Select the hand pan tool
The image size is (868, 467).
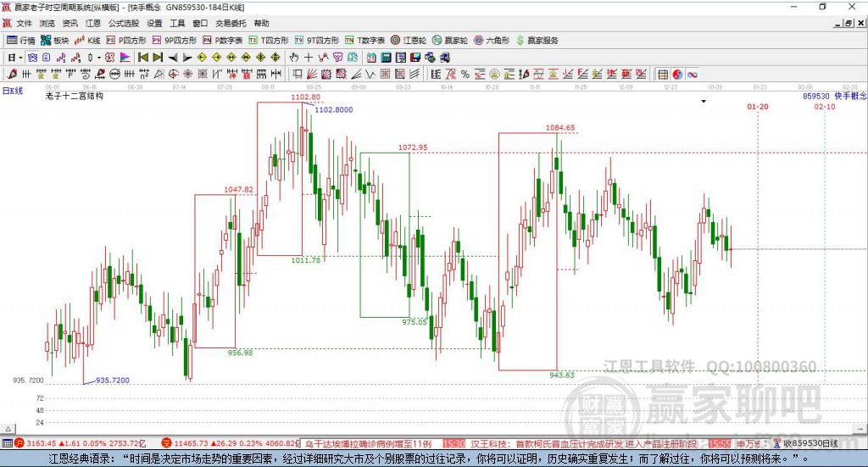294,58
